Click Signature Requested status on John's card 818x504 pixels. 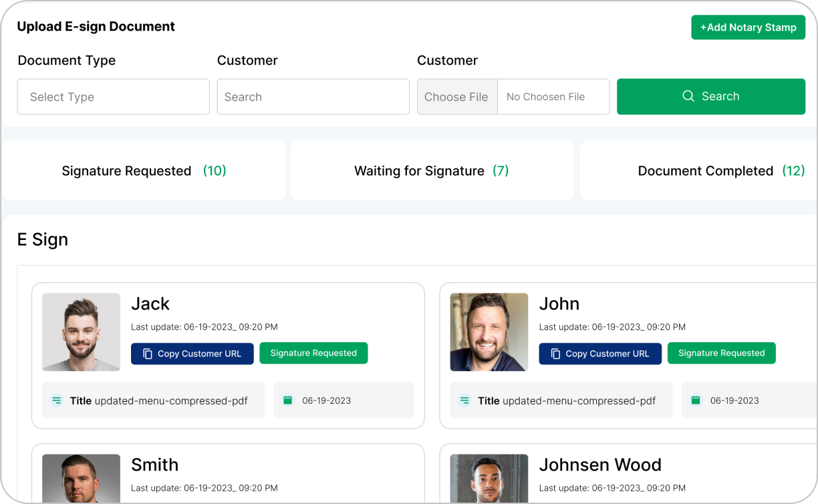point(721,353)
